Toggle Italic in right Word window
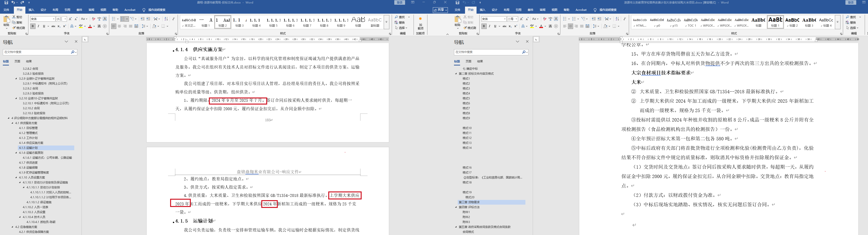Viewport: 868px width, 235px height. tap(490, 26)
